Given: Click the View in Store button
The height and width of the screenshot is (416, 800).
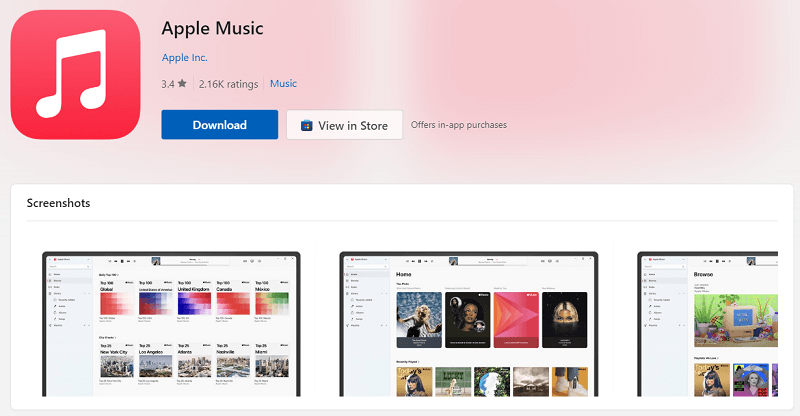Looking at the screenshot, I should [344, 125].
